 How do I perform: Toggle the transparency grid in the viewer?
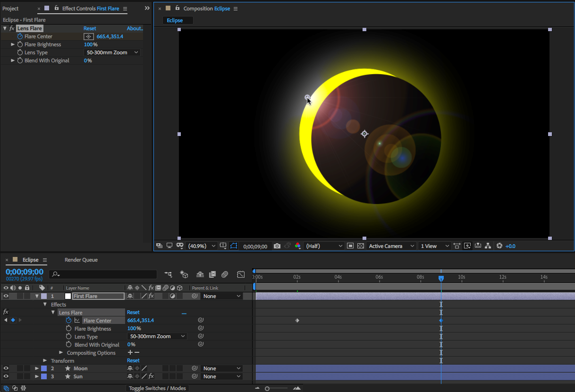pyautogui.click(x=361, y=246)
